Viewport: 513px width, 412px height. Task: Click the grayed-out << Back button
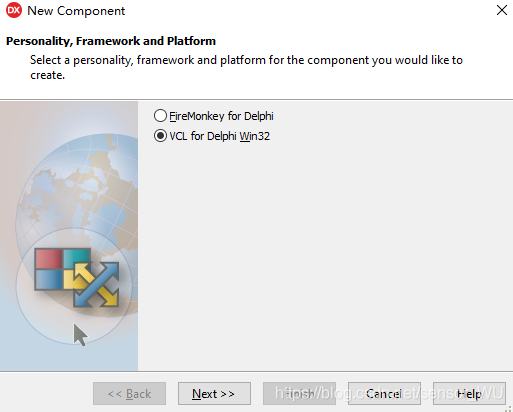(x=129, y=393)
